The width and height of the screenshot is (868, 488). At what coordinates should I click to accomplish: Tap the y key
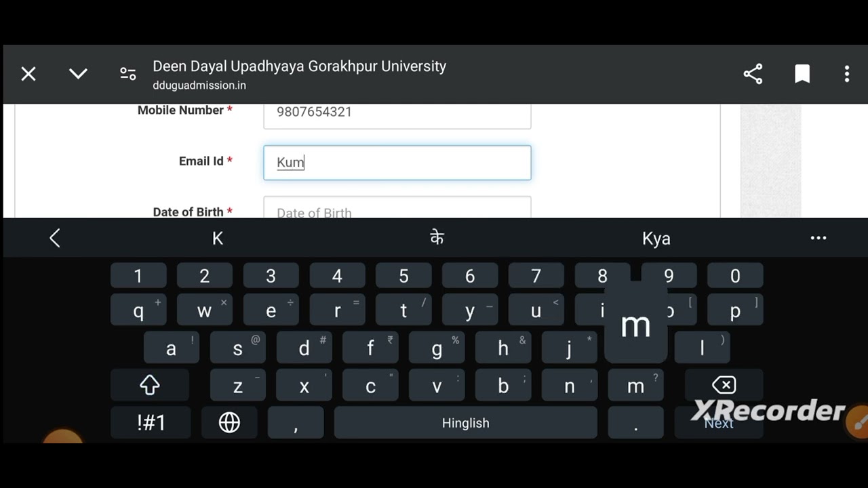pyautogui.click(x=470, y=310)
